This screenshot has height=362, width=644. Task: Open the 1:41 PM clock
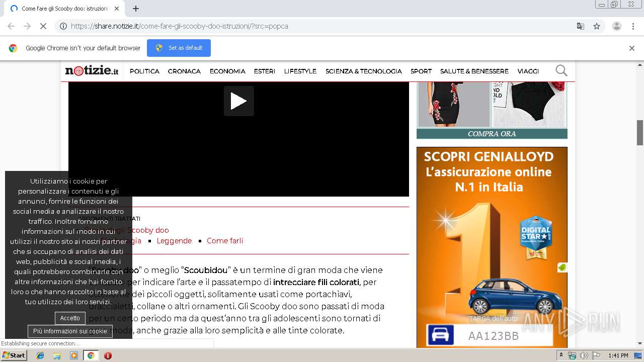click(618, 355)
